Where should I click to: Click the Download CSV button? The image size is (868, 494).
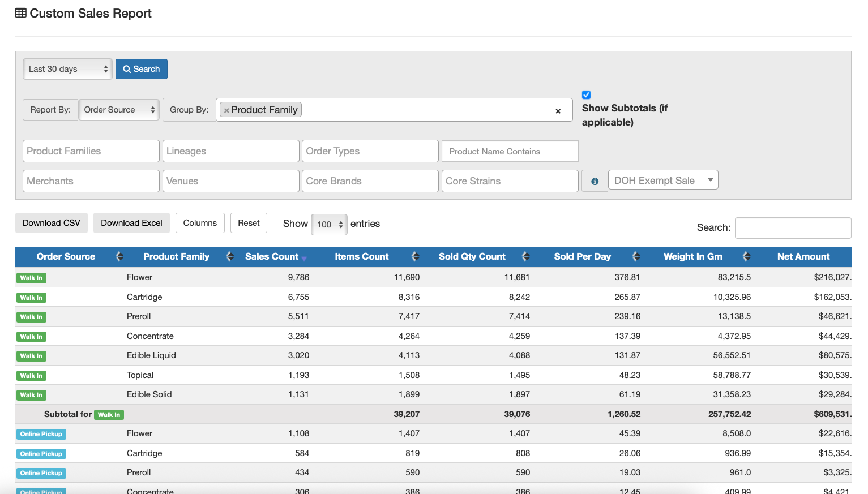click(52, 223)
